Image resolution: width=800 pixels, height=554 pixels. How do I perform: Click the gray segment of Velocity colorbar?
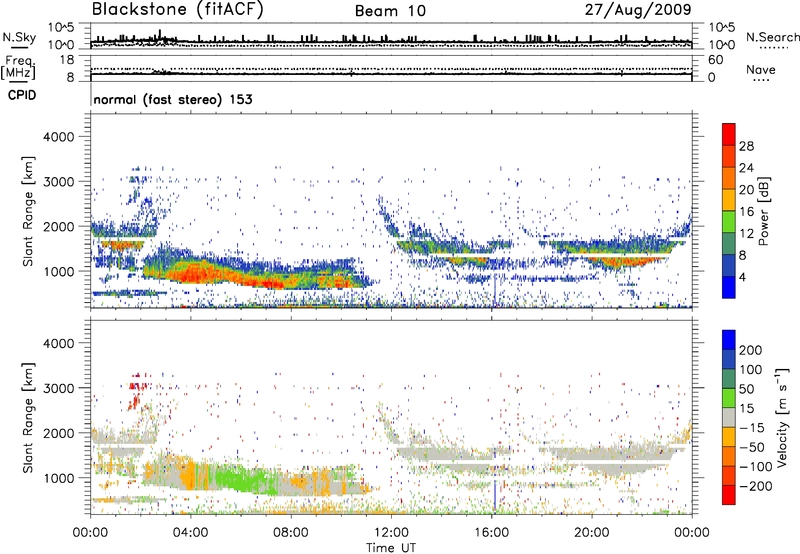coord(729,417)
